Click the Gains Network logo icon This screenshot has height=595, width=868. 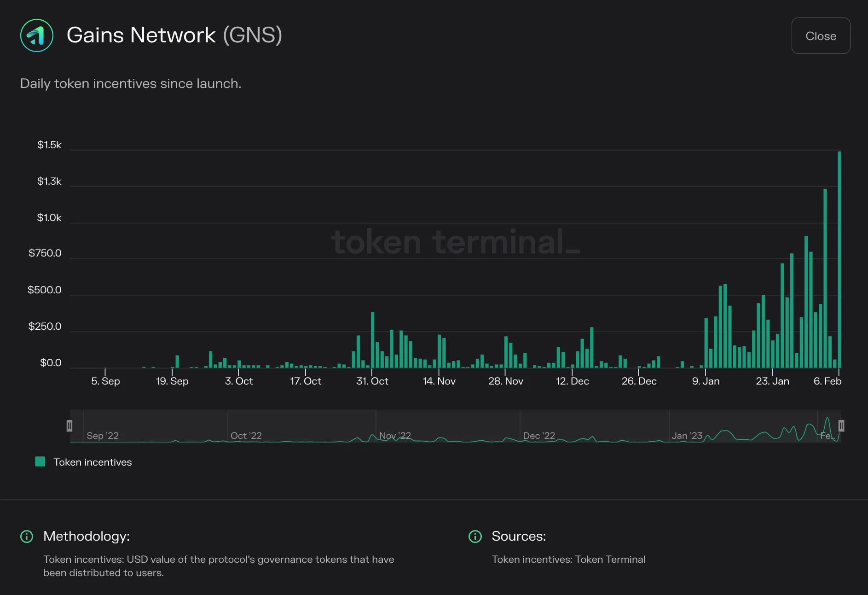[x=37, y=35]
